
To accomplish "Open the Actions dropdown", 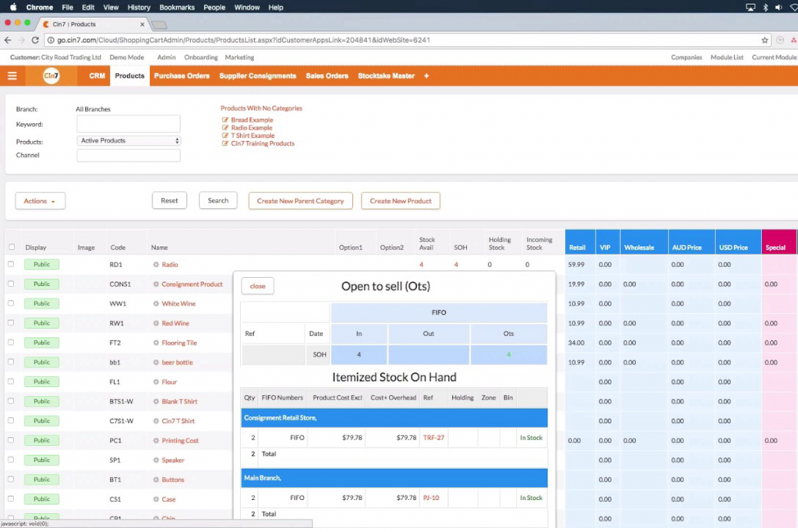I will [x=40, y=200].
